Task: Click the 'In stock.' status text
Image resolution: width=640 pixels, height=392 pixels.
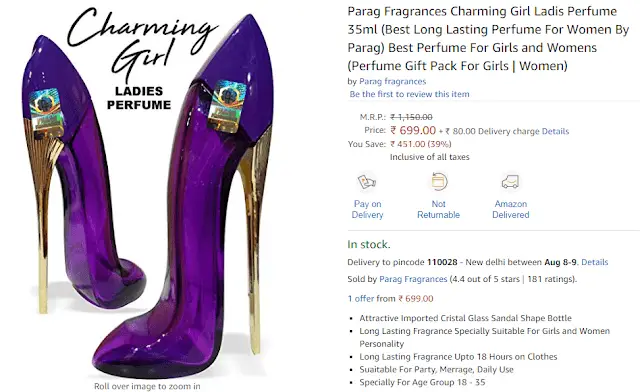Action: 369,244
